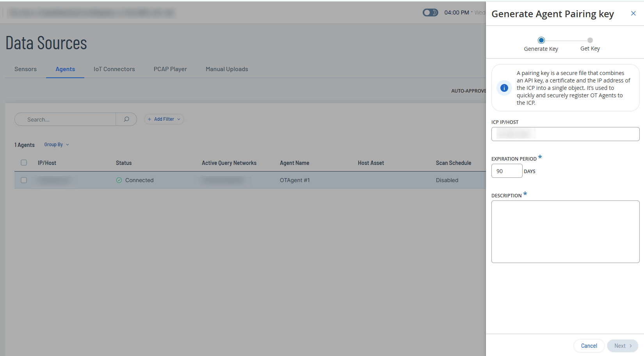Select the Manual Uploads tab
The image size is (644, 356).
(227, 69)
